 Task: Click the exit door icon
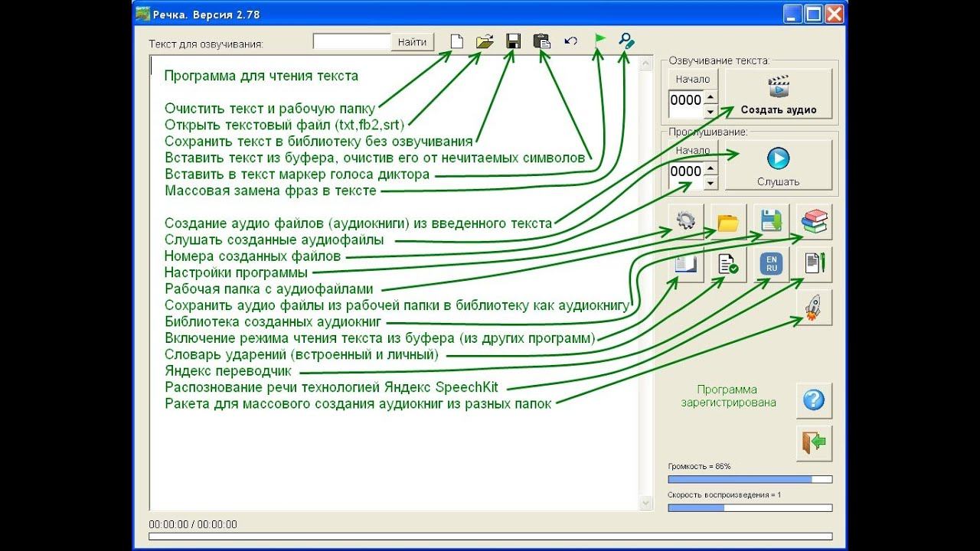814,443
